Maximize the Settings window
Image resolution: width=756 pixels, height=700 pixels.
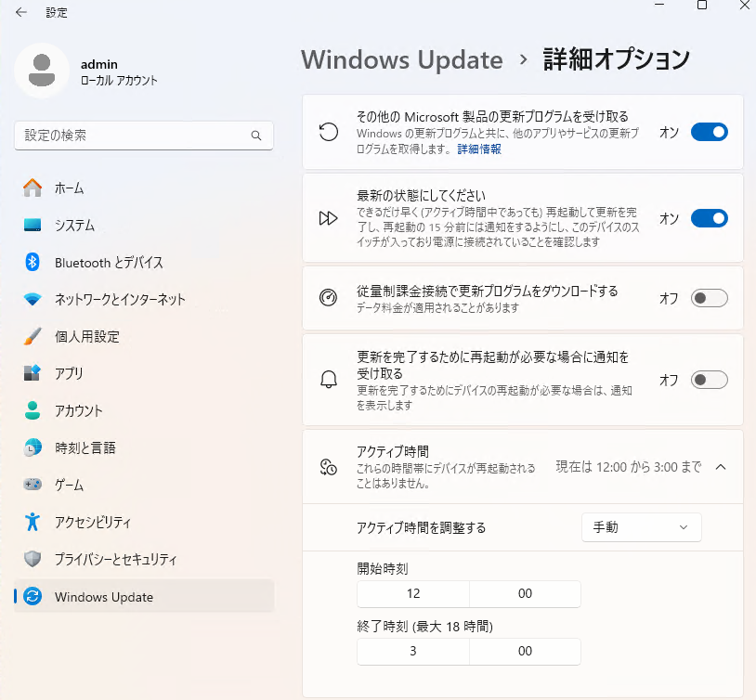(702, 6)
